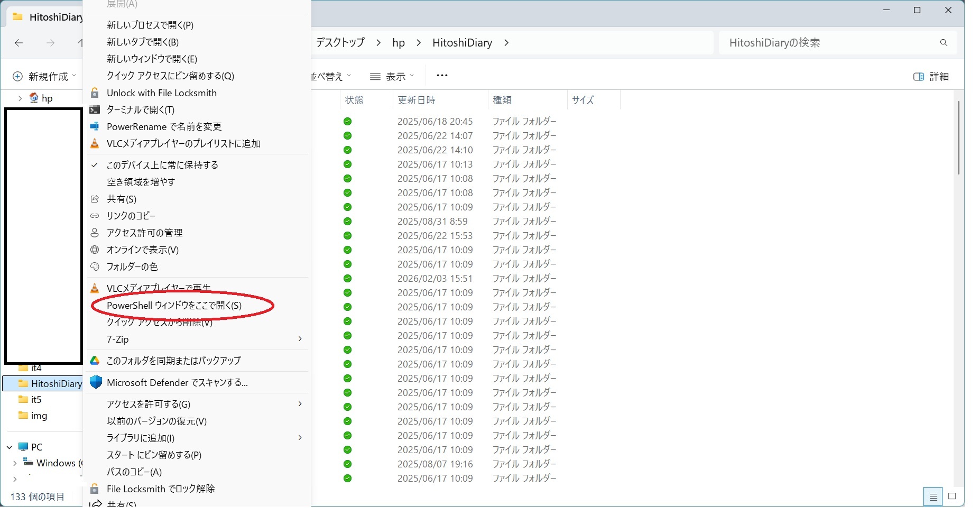
Task: Expand the 7-Zip submenu
Action: [300, 339]
